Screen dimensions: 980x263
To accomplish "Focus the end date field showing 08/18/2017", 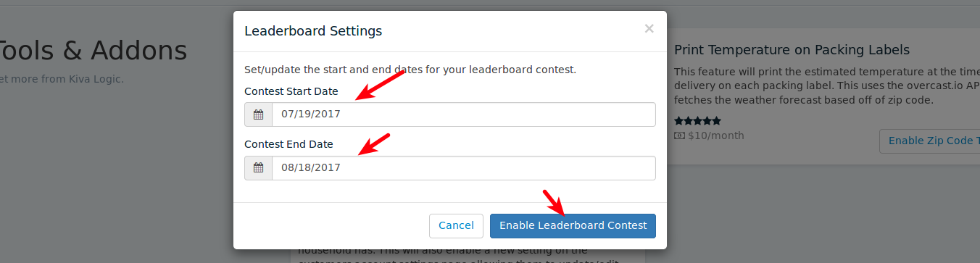I will 464,168.
